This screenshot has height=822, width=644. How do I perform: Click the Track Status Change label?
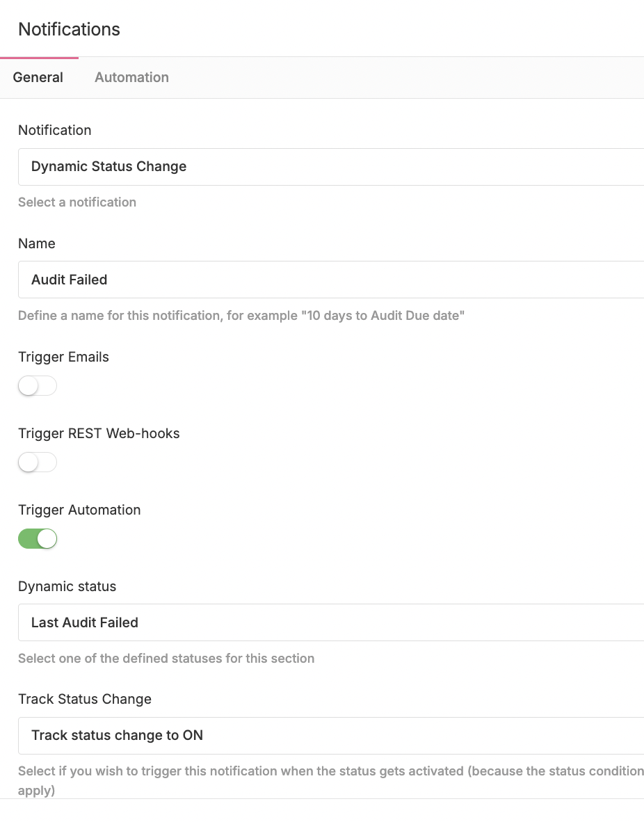tap(84, 699)
